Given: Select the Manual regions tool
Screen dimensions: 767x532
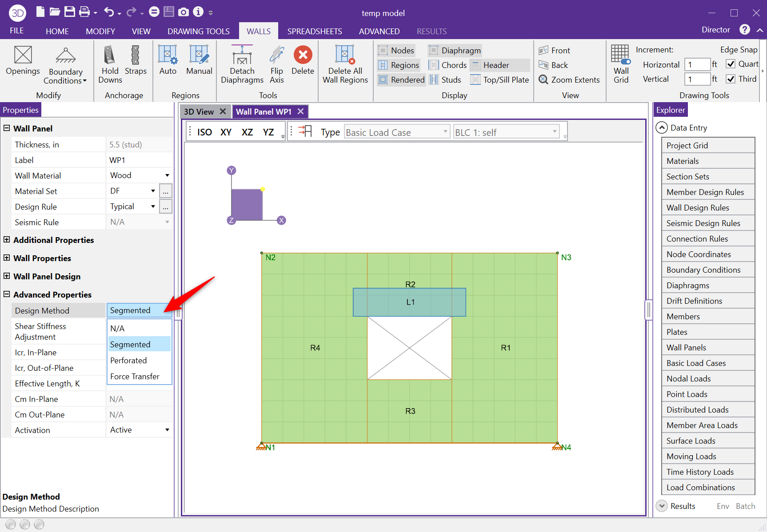Looking at the screenshot, I should (x=199, y=56).
